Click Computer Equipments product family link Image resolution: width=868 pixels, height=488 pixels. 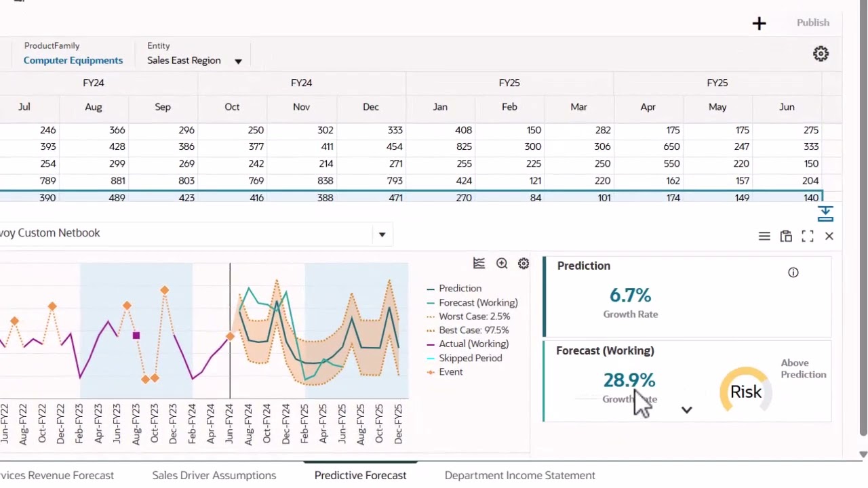[x=73, y=60]
